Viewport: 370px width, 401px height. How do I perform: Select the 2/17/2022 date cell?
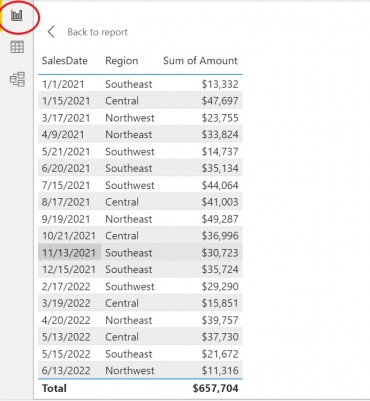pos(66,286)
